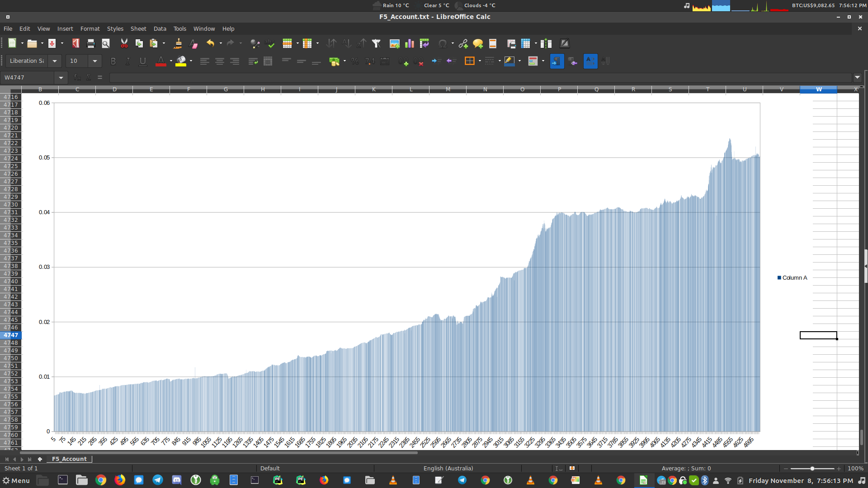Click the Export as PDF icon
The width and height of the screenshot is (868, 488).
tap(75, 43)
